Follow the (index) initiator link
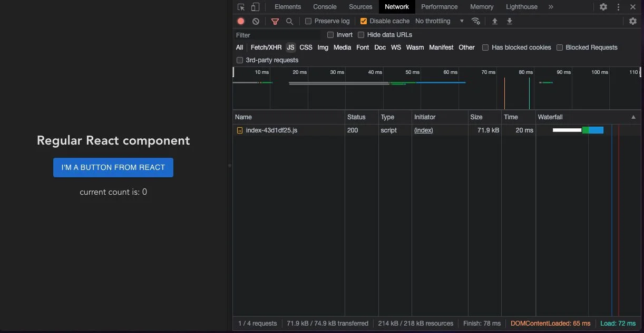This screenshot has height=333, width=644. (x=424, y=130)
